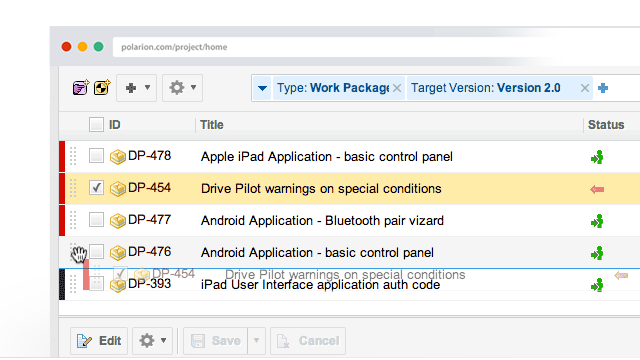Click the Cancel button
This screenshot has width=640, height=360.
pyautogui.click(x=308, y=341)
